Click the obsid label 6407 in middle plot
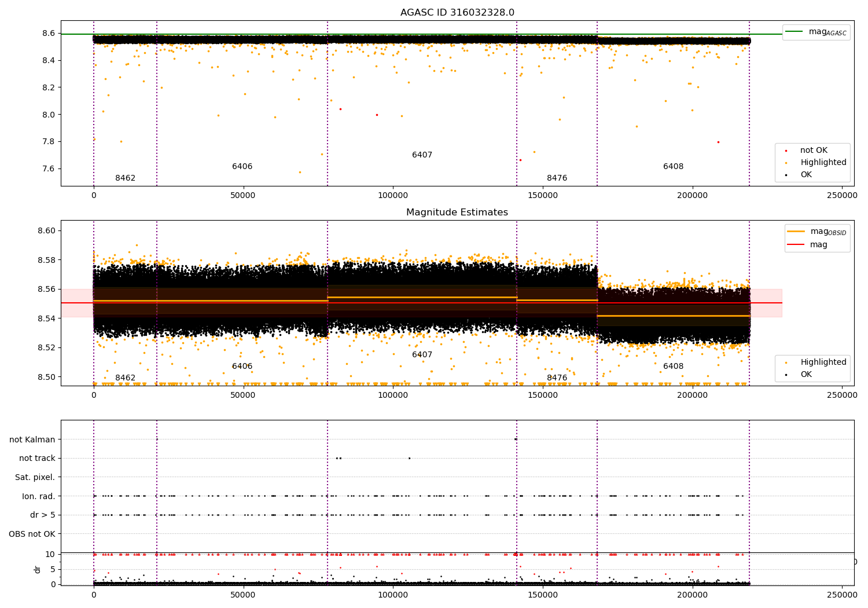Screen dimensions: 868x608 pos(422,355)
